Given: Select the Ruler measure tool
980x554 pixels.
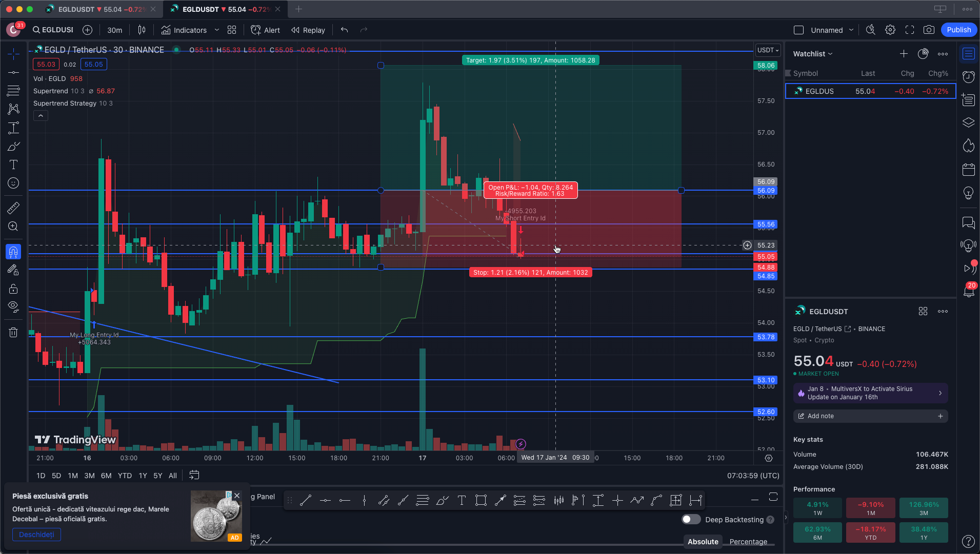Looking at the screenshot, I should point(13,208).
